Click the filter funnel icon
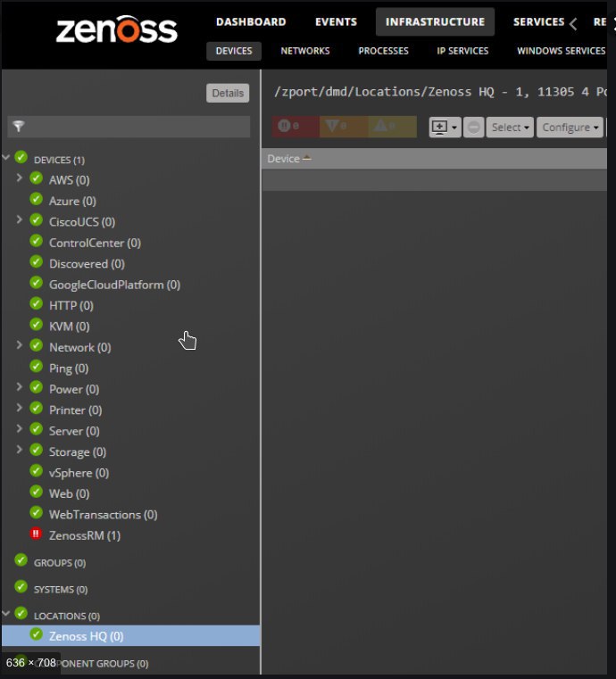The width and height of the screenshot is (616, 679). 19,127
